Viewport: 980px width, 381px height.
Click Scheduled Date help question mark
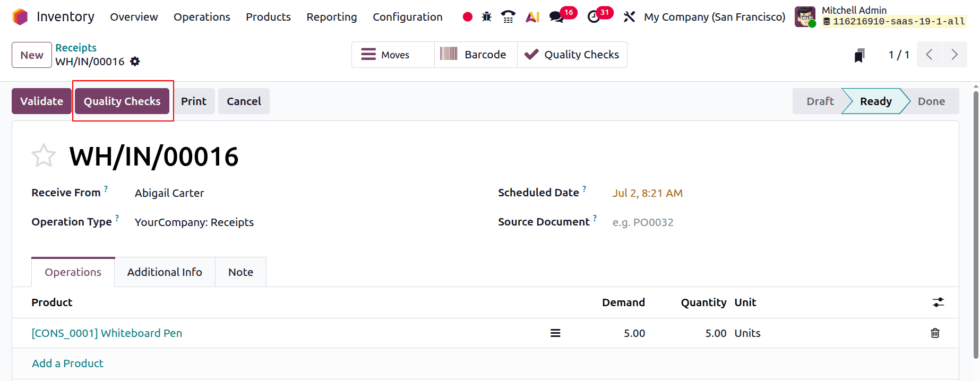(584, 188)
